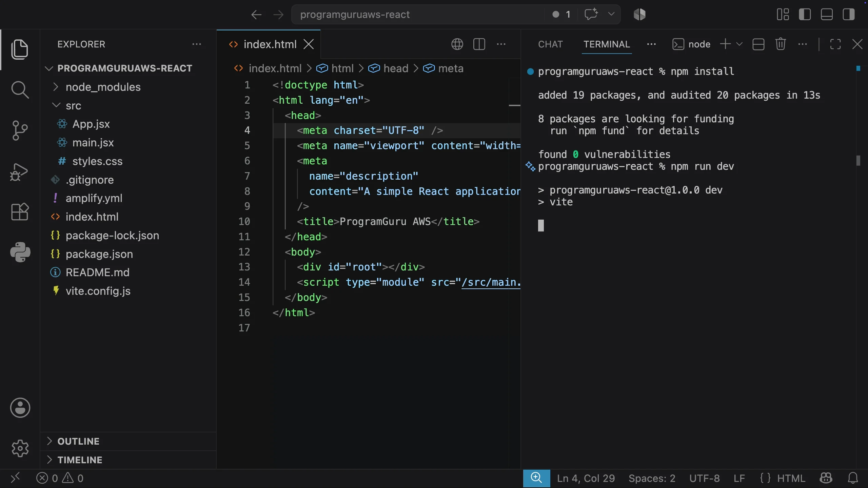This screenshot has height=488, width=868.
Task: Go forward with the right arrow
Action: coord(278,15)
